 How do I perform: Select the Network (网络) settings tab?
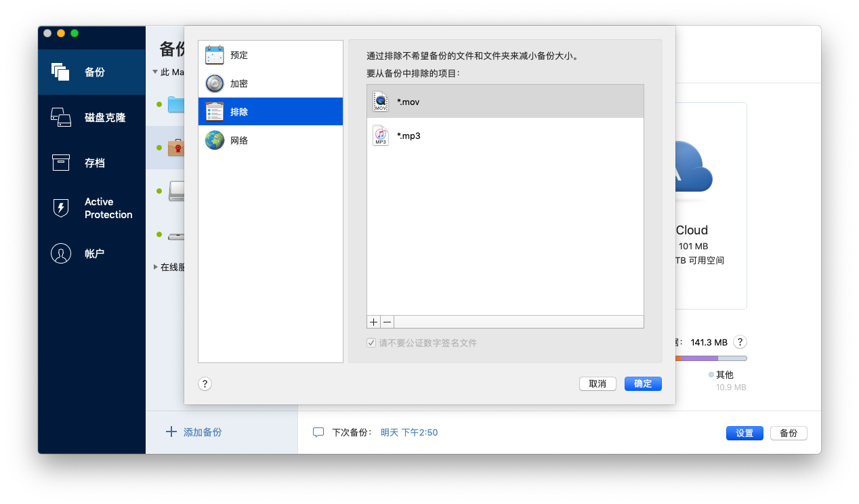point(270,140)
